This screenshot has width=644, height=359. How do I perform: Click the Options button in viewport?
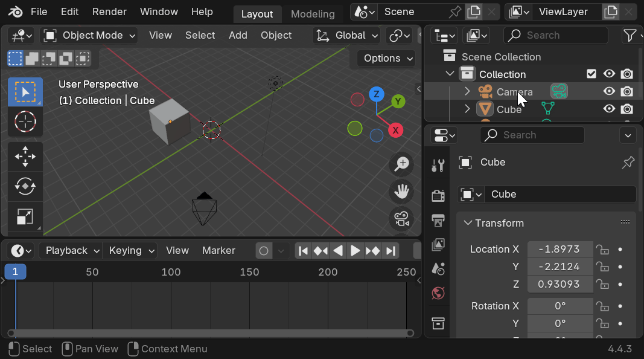click(387, 58)
